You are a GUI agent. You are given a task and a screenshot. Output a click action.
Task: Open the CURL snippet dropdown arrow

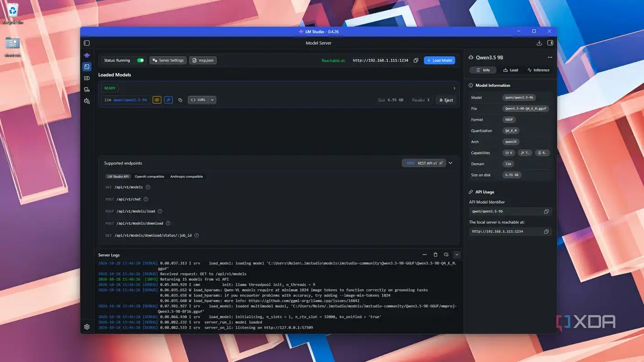click(x=212, y=100)
